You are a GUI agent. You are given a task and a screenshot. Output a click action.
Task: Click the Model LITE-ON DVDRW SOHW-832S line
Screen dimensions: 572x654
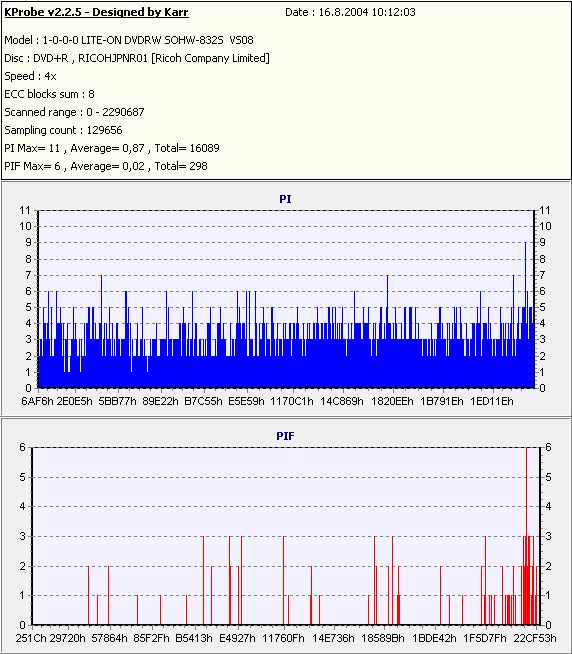(129, 40)
